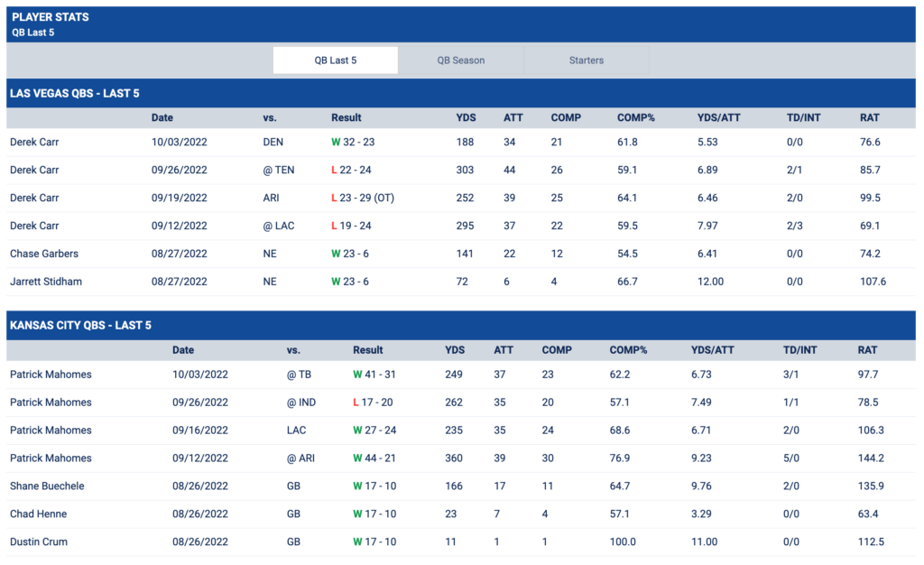The width and height of the screenshot is (924, 565).
Task: Click the W 27 - 24 result
Action: tap(374, 431)
